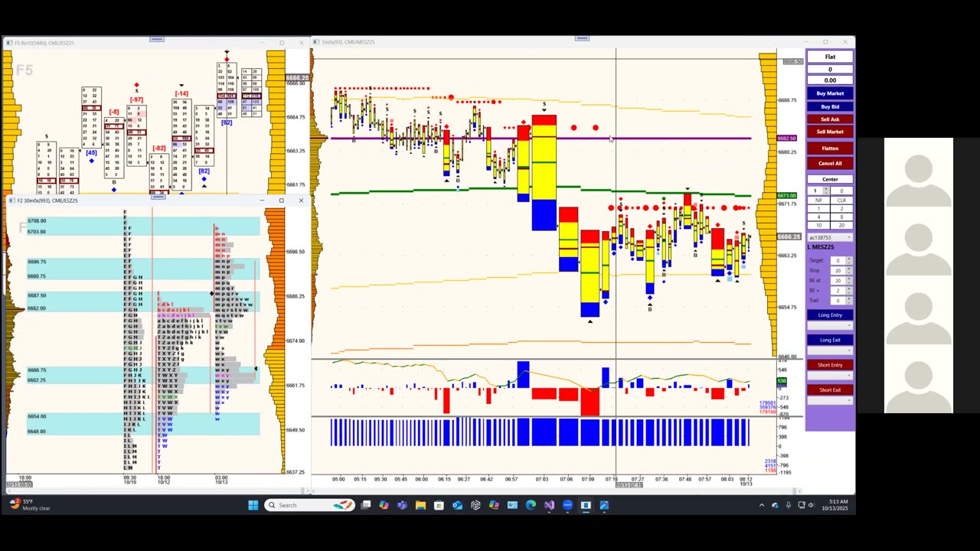Click the 6654.75 price axis label

coord(788,307)
